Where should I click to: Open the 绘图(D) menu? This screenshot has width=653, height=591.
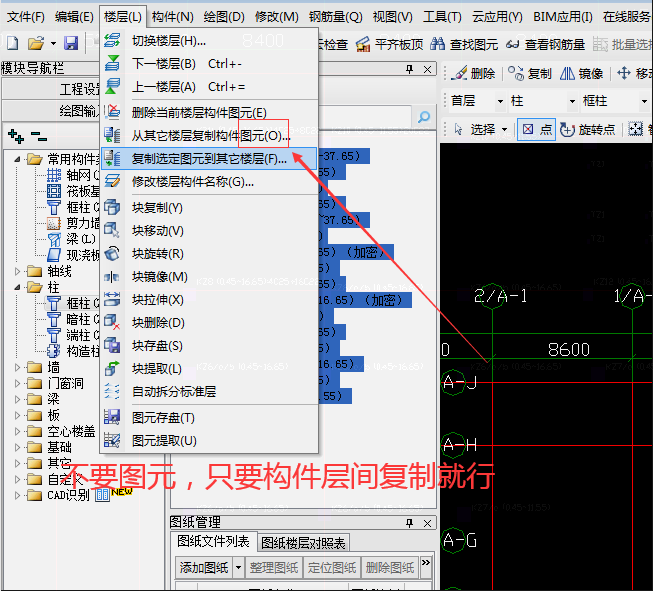pyautogui.click(x=224, y=17)
